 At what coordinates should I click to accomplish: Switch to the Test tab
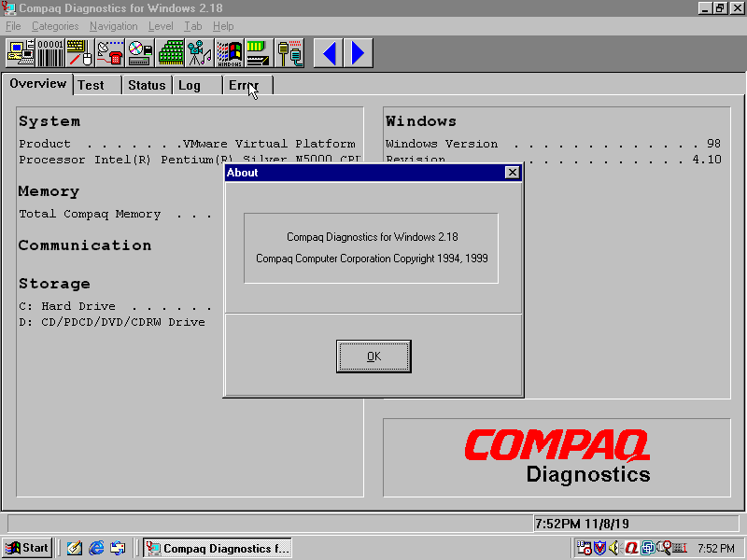click(97, 85)
